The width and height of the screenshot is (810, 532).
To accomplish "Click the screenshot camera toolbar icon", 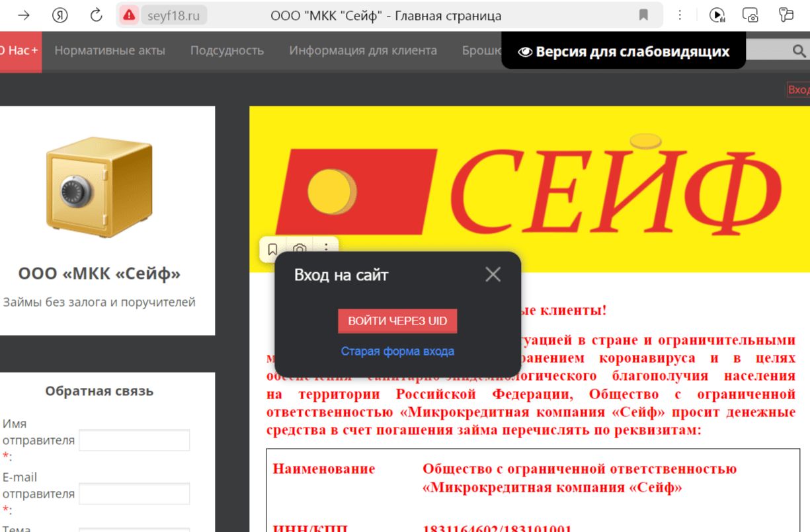I will coord(750,15).
